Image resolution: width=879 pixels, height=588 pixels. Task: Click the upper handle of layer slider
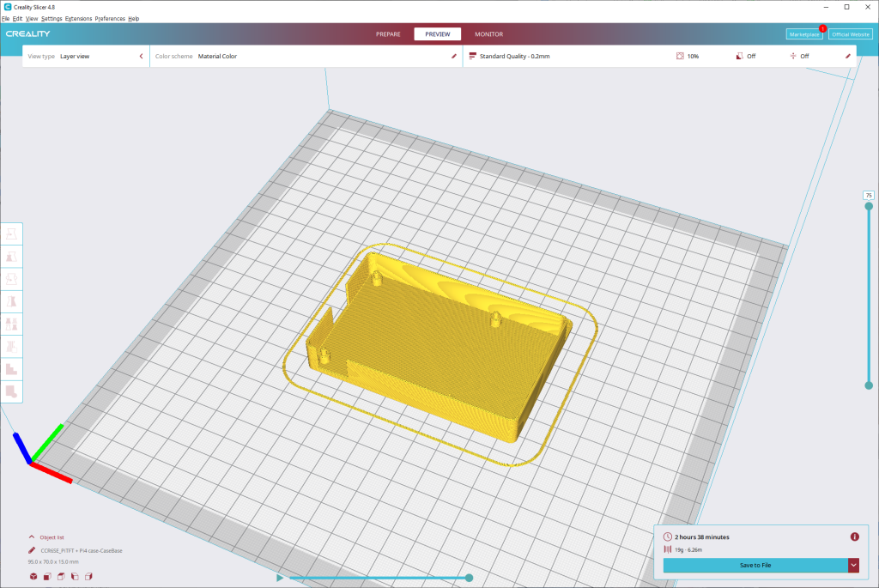click(869, 206)
